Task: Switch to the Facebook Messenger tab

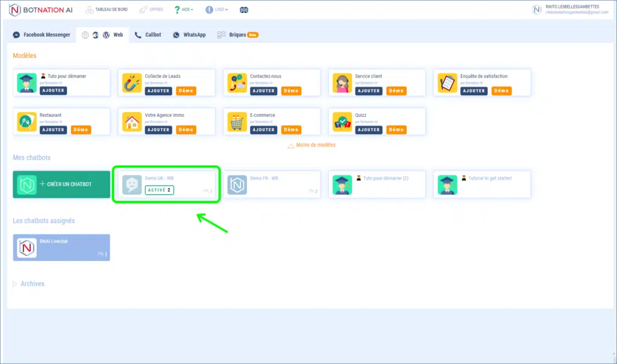Action: [42, 35]
